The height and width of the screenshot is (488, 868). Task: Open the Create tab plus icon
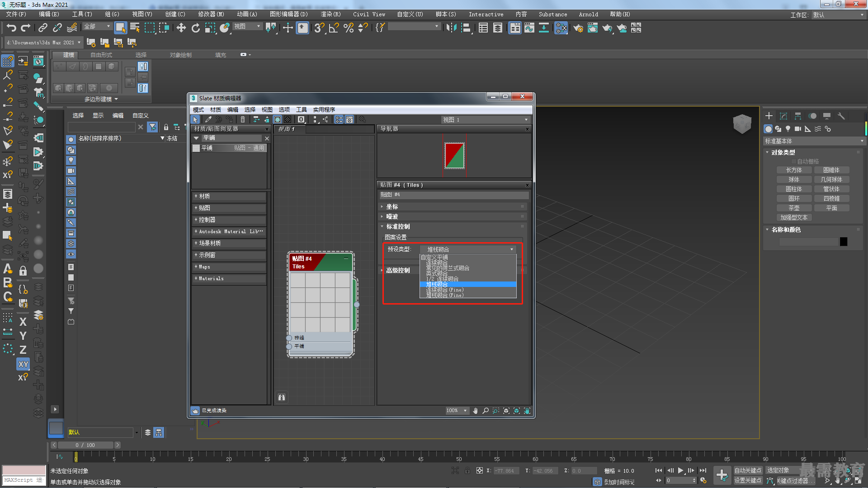pyautogui.click(x=769, y=116)
